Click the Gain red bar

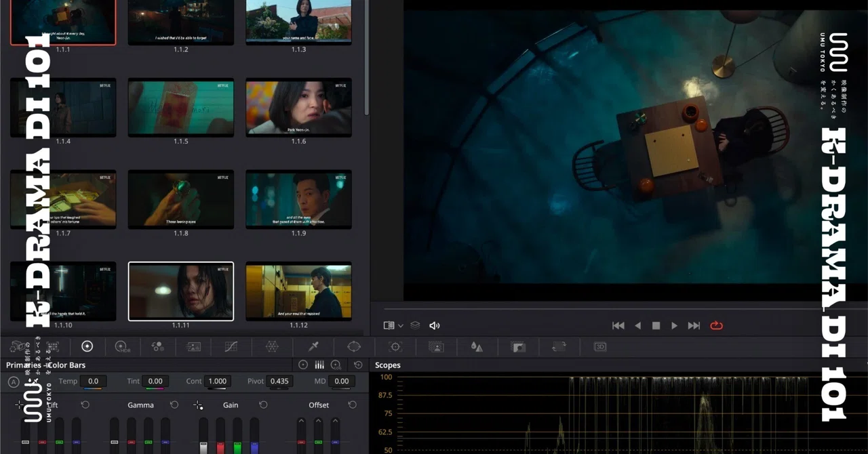pyautogui.click(x=220, y=436)
